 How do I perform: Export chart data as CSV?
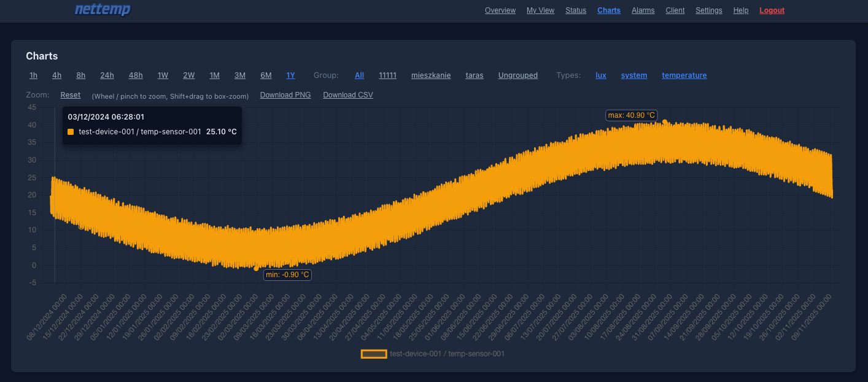(347, 94)
